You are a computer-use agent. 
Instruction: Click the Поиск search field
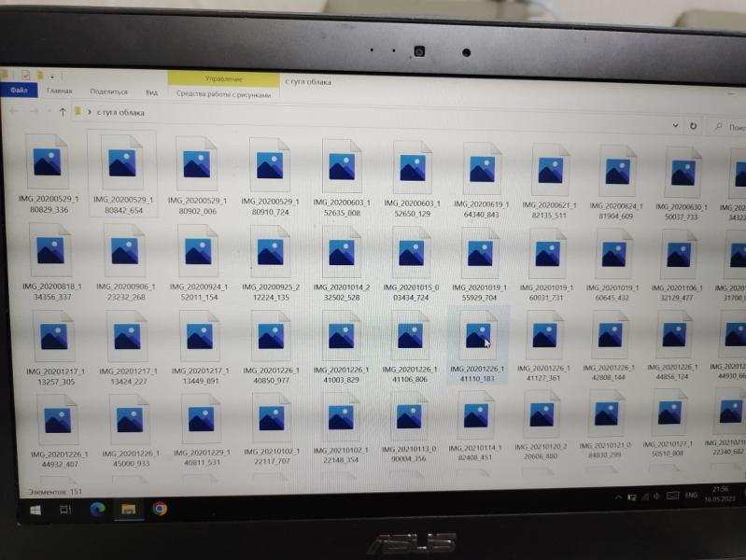728,127
